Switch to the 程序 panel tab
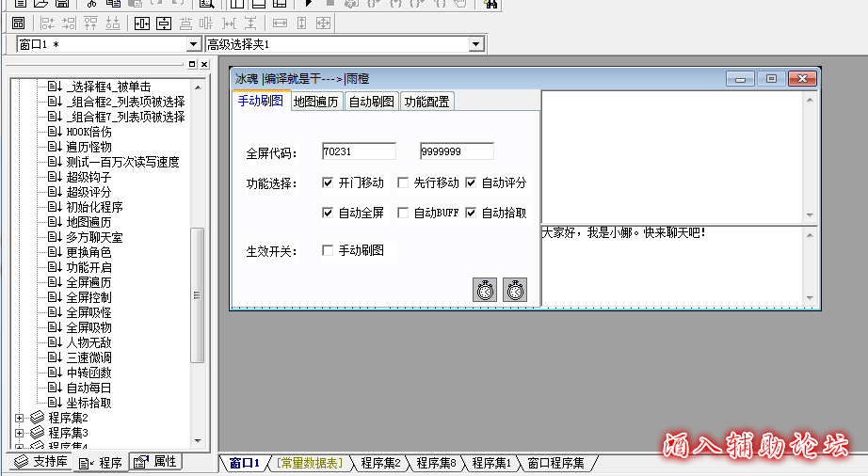The height and width of the screenshot is (476, 868). [x=101, y=463]
